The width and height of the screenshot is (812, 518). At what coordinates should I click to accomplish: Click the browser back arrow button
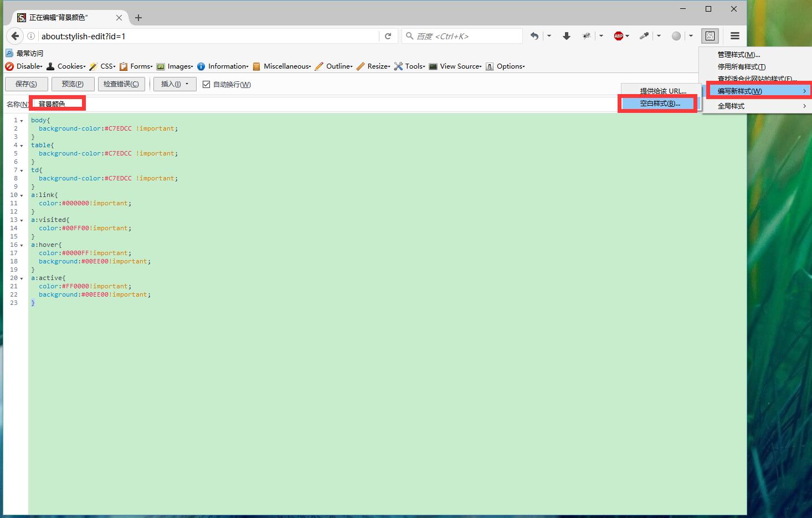16,36
